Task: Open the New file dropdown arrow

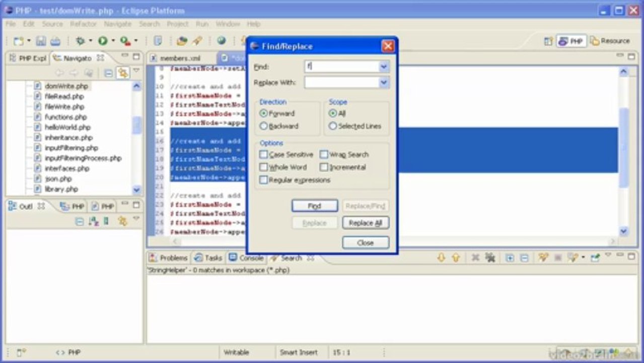Action: (x=29, y=41)
